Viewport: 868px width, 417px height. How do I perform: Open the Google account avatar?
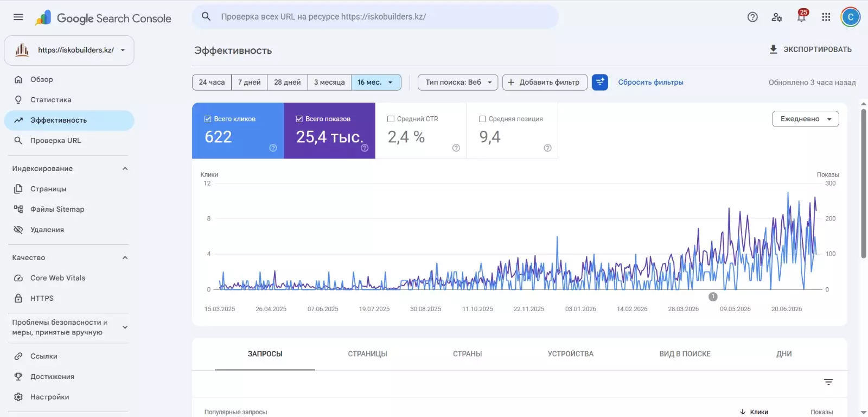click(851, 17)
